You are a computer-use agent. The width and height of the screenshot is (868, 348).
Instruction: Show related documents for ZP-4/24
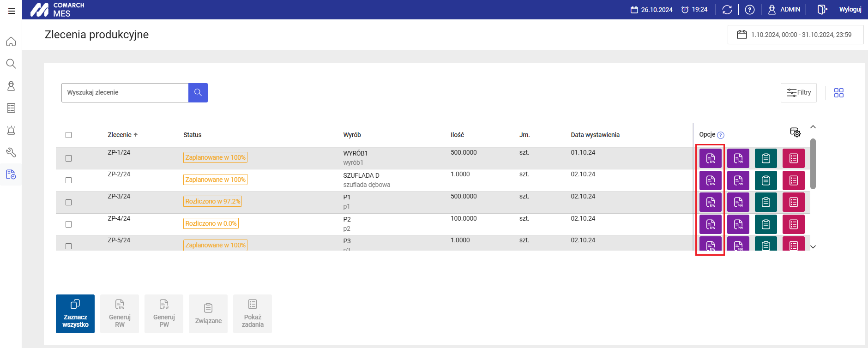tap(766, 224)
